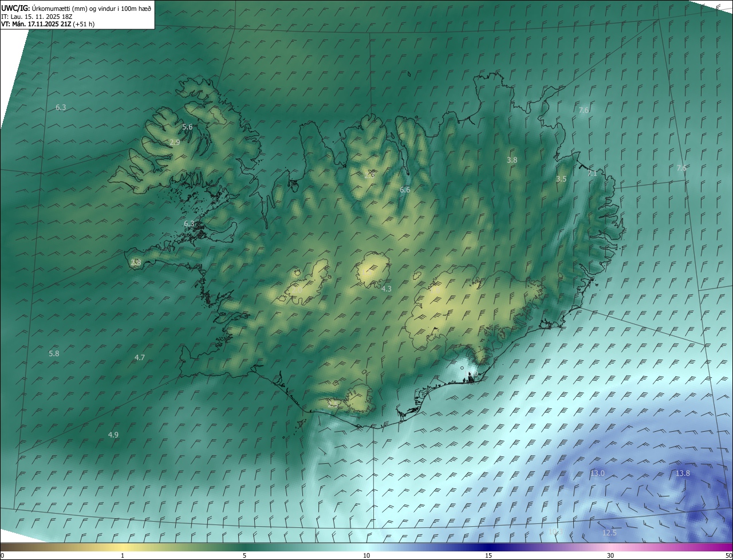Click the '1' tick on the color scale
This screenshot has width=733, height=560.
tap(123, 555)
